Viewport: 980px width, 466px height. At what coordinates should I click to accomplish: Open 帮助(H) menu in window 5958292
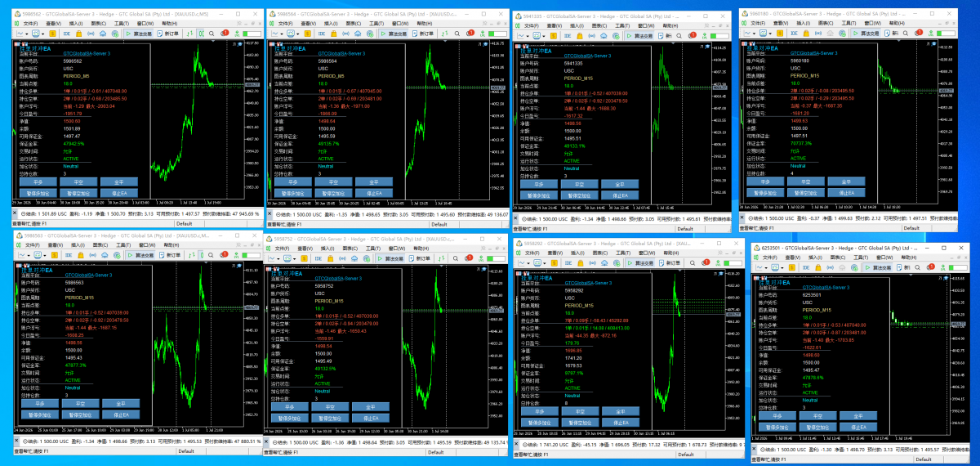[671, 253]
